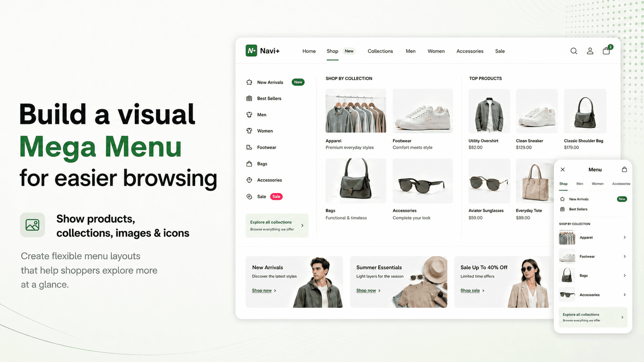
Task: Open the shopping cart icon in header
Action: pos(607,51)
